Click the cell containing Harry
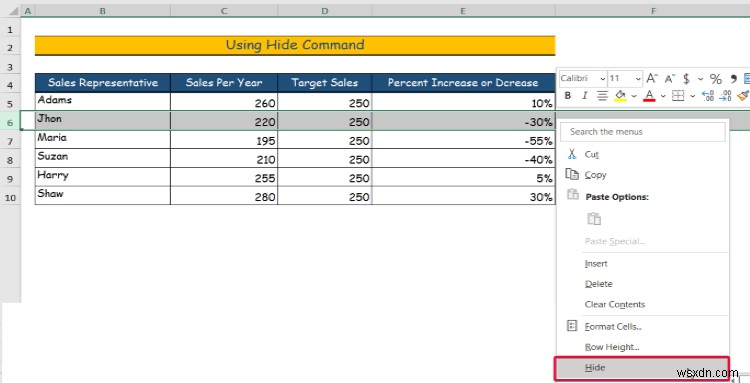 click(x=103, y=176)
